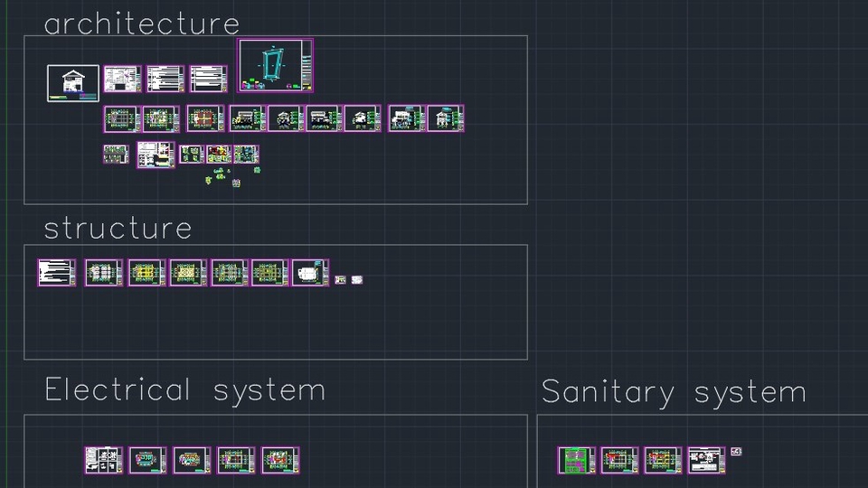This screenshot has height=488, width=868.
Task: Select the white-bordered house cover sheet
Action: pos(72,83)
